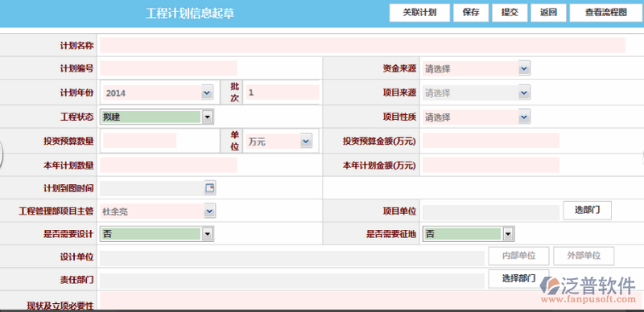This screenshot has height=312, width=644.
Task: Open calendar picker for 计划到图时间
Action: point(210,188)
